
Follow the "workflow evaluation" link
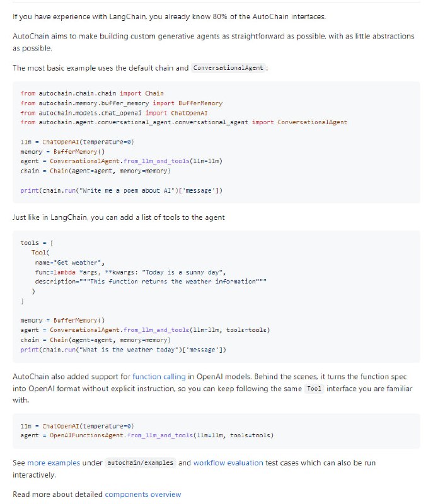click(x=228, y=462)
